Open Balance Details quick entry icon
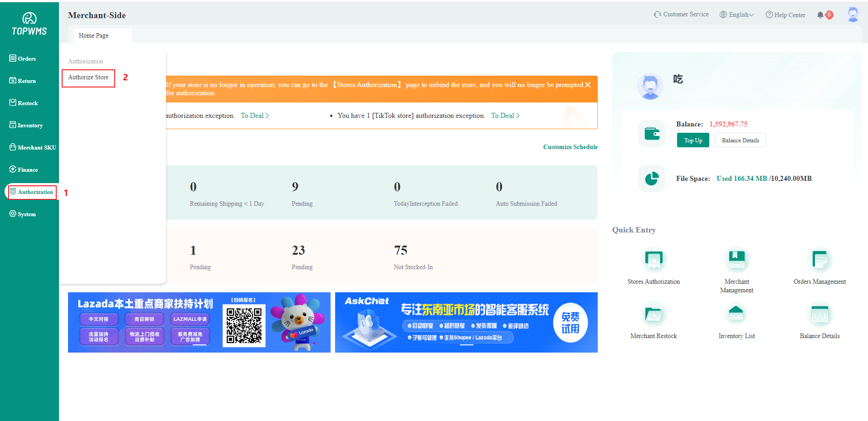The height and width of the screenshot is (421, 868). coord(819,314)
